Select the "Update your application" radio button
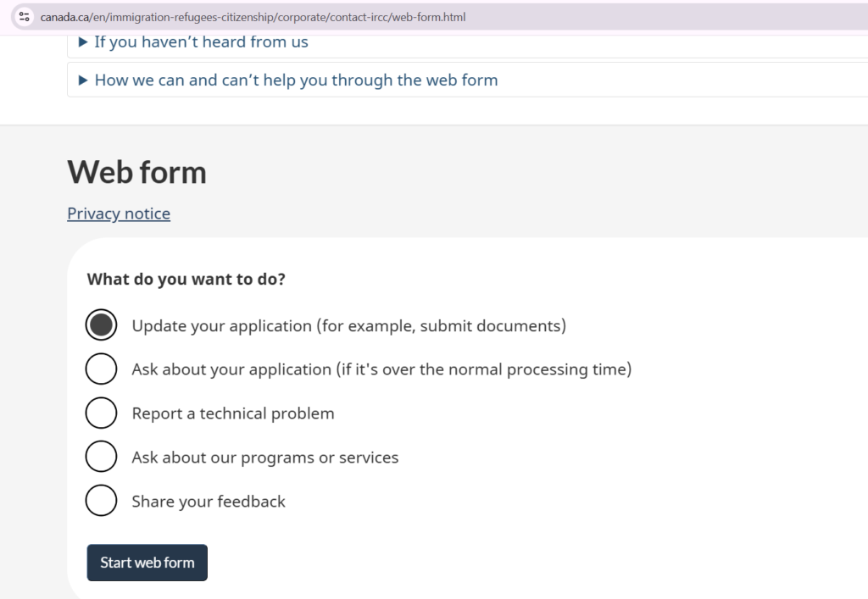The width and height of the screenshot is (868, 599). (101, 325)
